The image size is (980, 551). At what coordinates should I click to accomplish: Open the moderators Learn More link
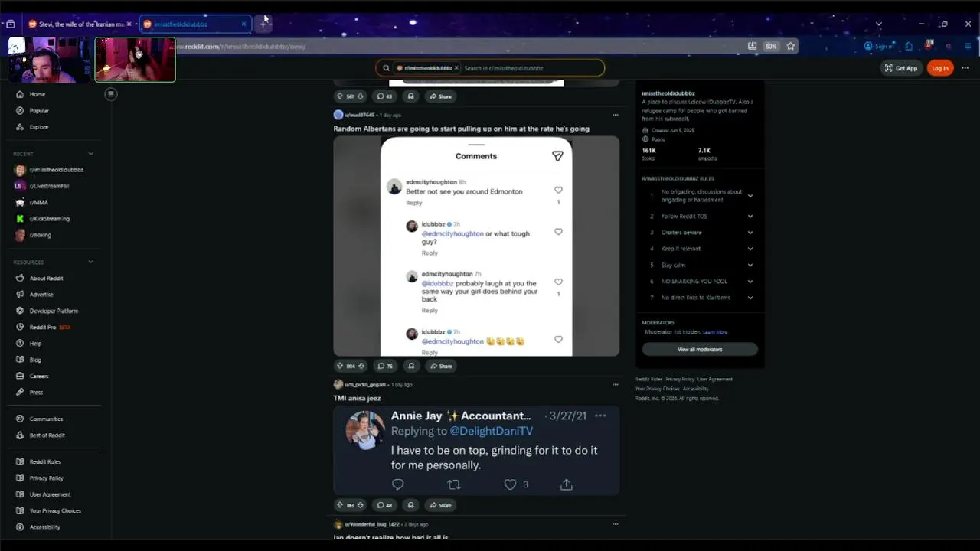click(x=715, y=332)
